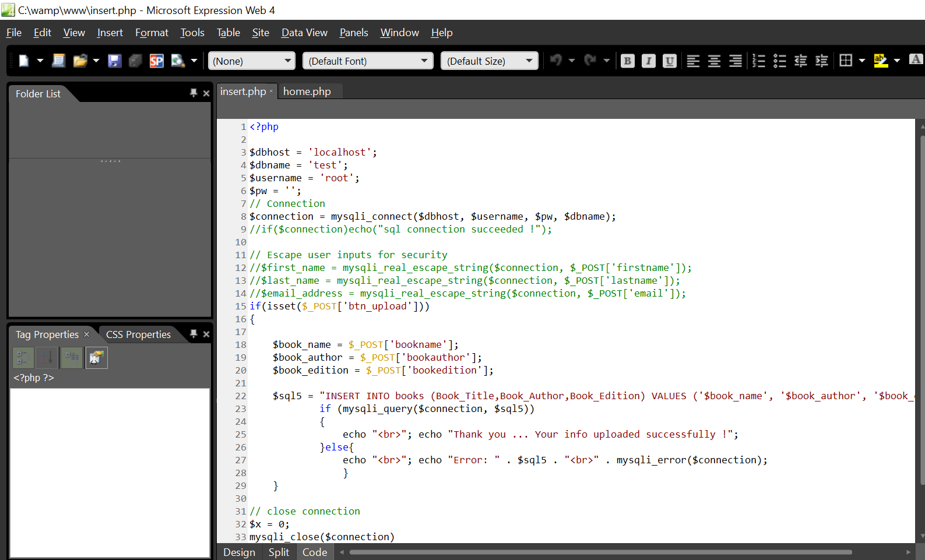The height and width of the screenshot is (560, 925).
Task: Click the Increase Indent icon
Action: (822, 61)
